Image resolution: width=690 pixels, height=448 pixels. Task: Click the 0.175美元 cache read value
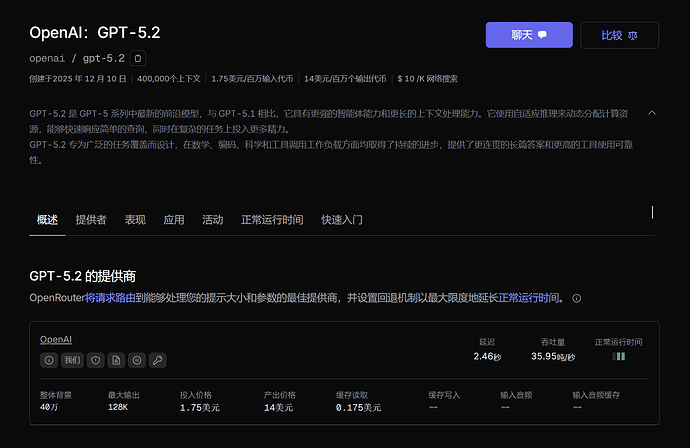tap(359, 408)
